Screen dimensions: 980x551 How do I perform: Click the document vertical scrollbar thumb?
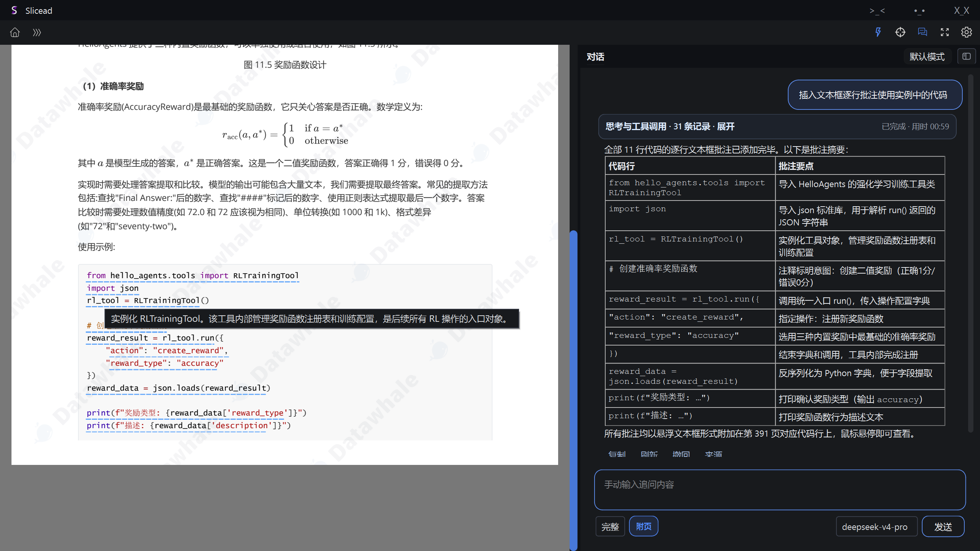(x=573, y=390)
